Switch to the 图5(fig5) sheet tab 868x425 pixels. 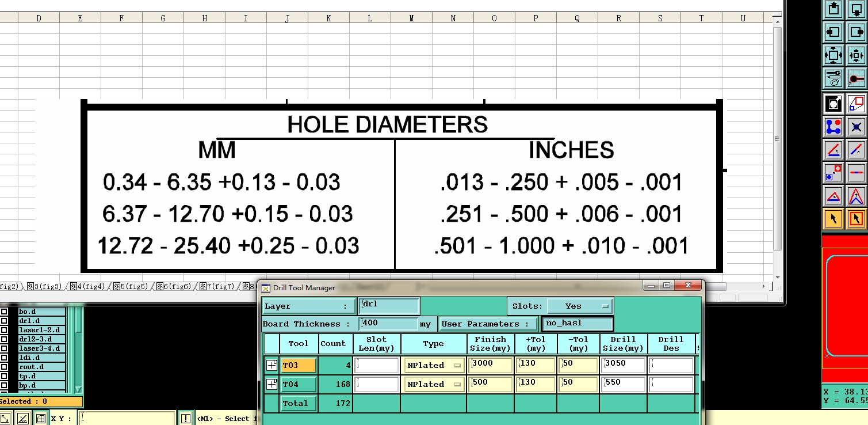pos(131,286)
